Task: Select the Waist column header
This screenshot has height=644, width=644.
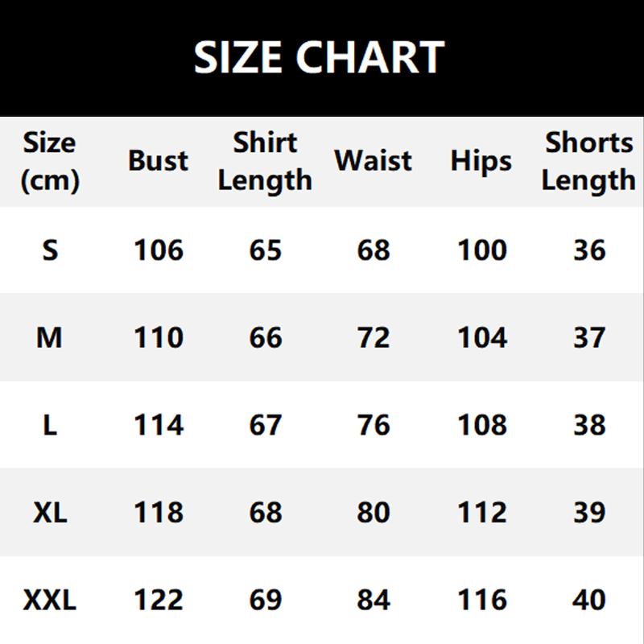Action: [x=373, y=160]
